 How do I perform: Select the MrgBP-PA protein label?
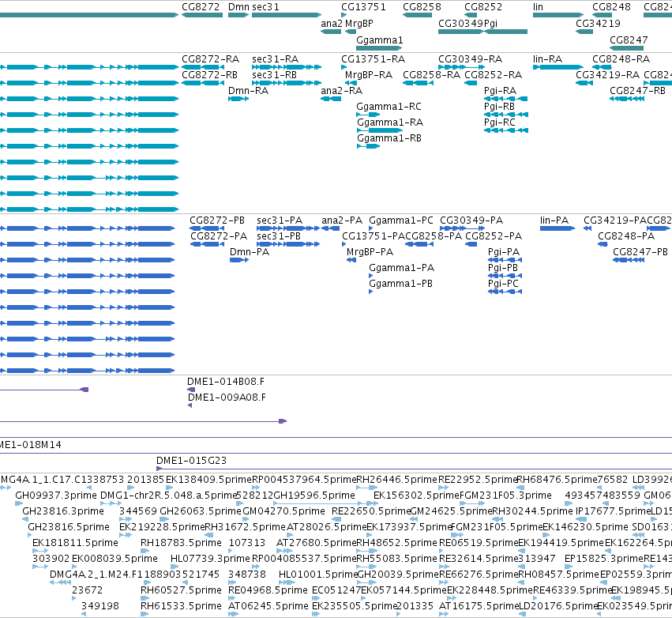click(x=370, y=252)
